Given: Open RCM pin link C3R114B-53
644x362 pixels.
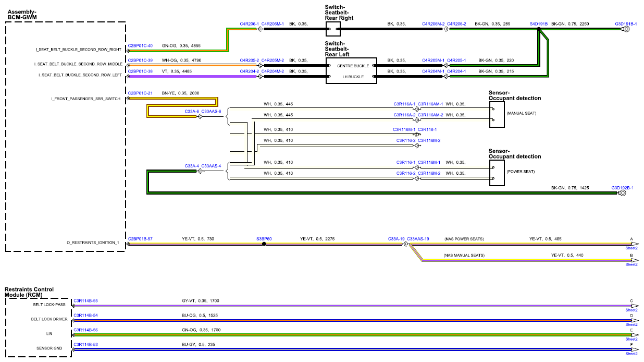Looking at the screenshot, I should pyautogui.click(x=85, y=344).
